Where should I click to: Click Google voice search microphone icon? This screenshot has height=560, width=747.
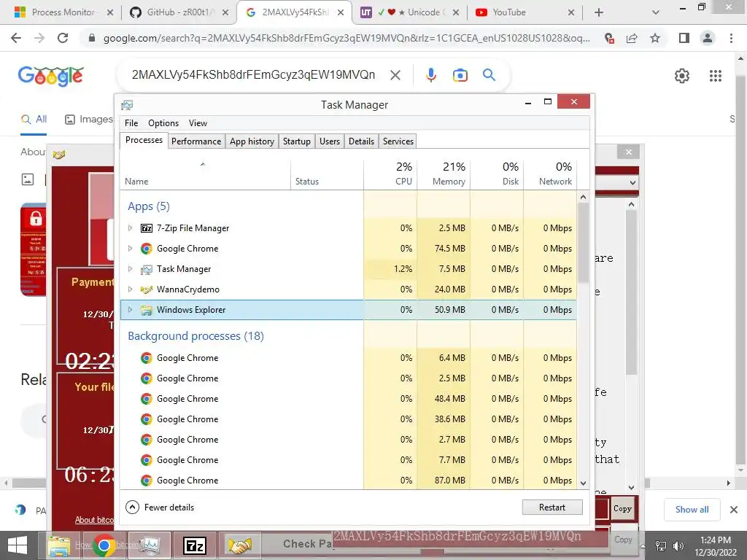pos(430,75)
